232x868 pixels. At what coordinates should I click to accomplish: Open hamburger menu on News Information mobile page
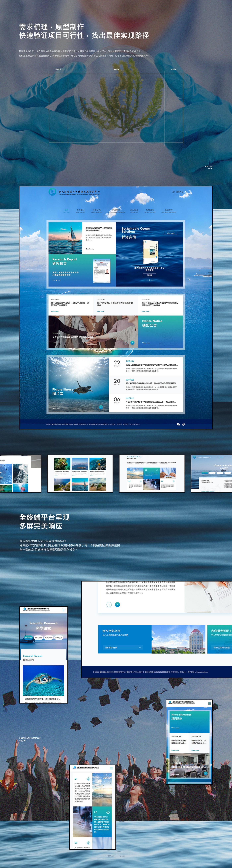pyautogui.click(x=209, y=703)
